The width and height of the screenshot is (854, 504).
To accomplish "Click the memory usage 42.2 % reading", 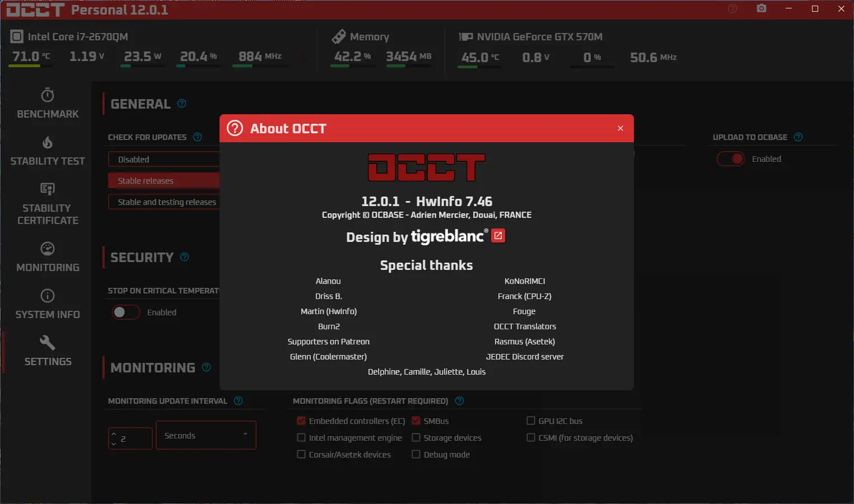I will [352, 57].
